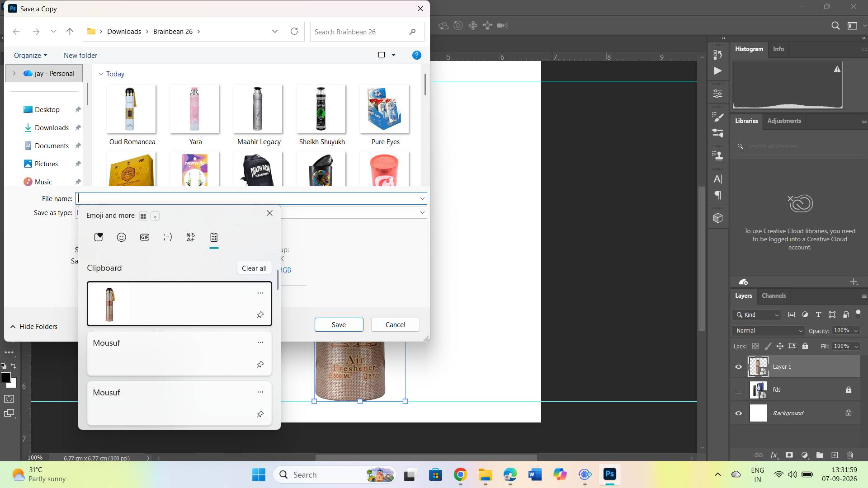Open the Paragraph panel icon
The height and width of the screenshot is (488, 868).
click(717, 196)
